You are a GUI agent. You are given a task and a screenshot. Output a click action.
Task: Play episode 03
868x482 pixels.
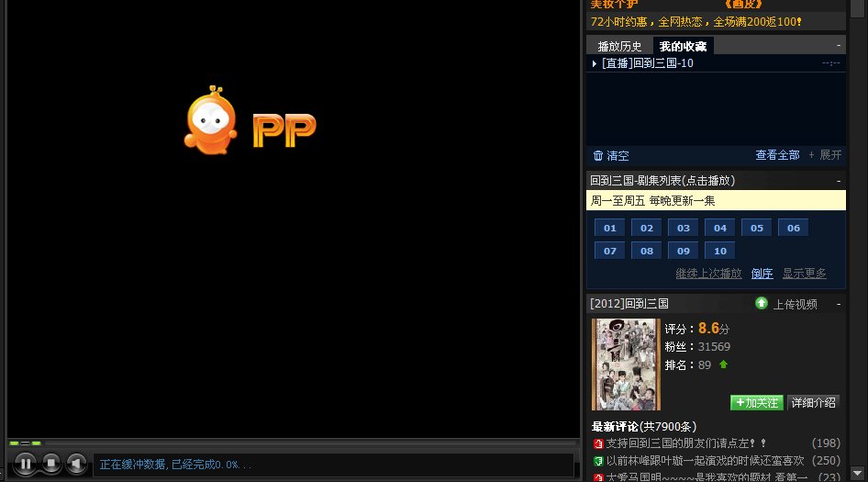pos(683,228)
